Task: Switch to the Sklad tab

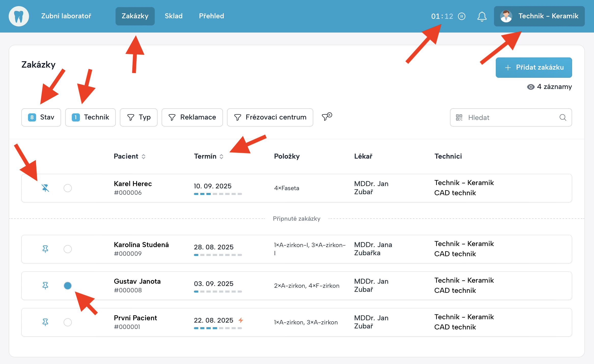Action: pyautogui.click(x=174, y=16)
